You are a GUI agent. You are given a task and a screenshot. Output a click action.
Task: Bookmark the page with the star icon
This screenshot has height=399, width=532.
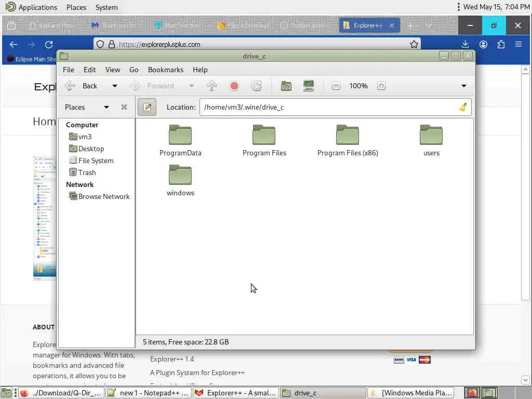[414, 45]
